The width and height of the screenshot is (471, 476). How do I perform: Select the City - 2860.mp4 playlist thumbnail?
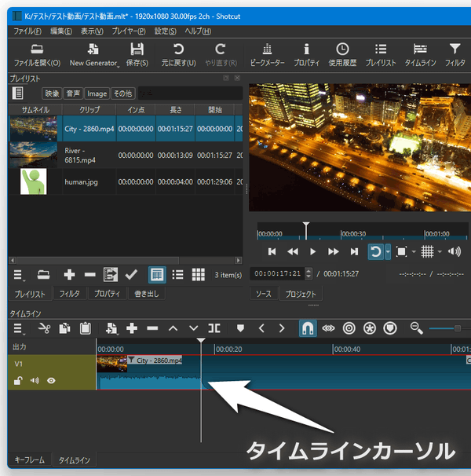pos(34,129)
